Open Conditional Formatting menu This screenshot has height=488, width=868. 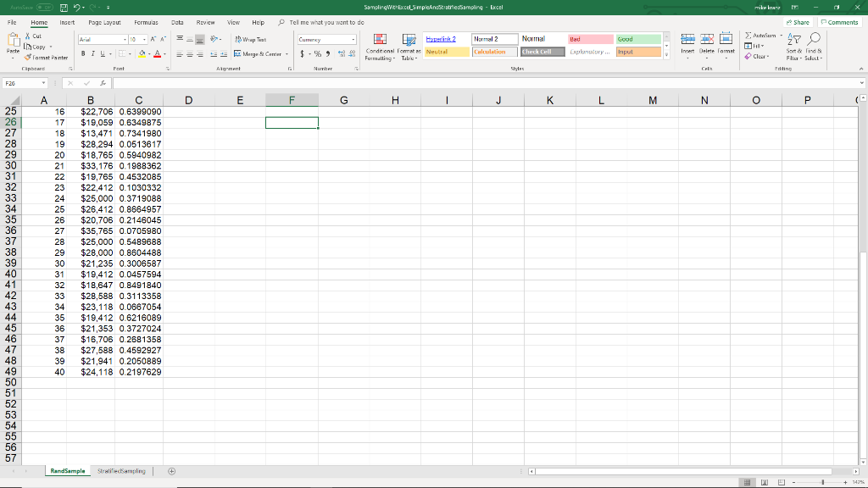tap(380, 47)
